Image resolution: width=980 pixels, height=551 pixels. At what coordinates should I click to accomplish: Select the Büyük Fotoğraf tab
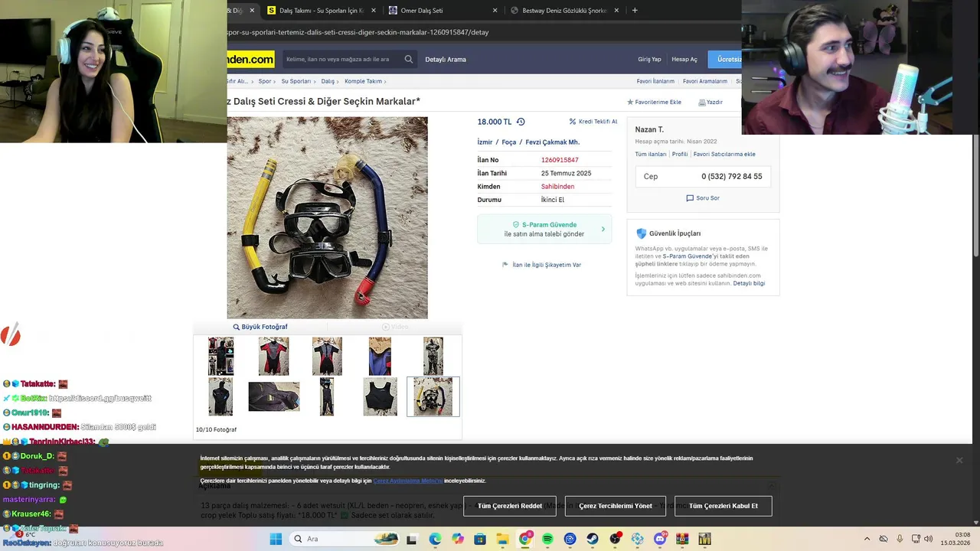click(x=260, y=327)
